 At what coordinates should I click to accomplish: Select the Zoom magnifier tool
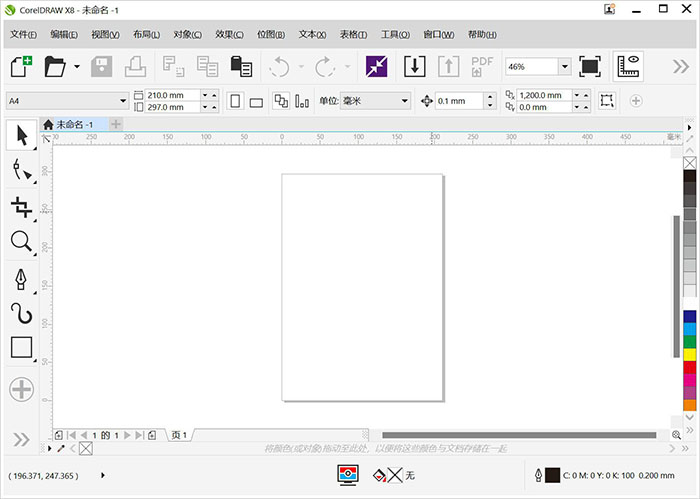click(21, 241)
